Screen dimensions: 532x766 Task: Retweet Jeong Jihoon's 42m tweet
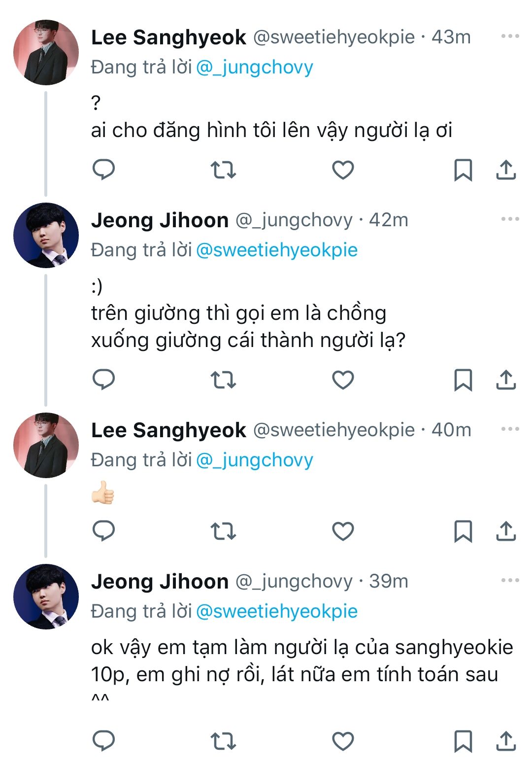(x=223, y=380)
